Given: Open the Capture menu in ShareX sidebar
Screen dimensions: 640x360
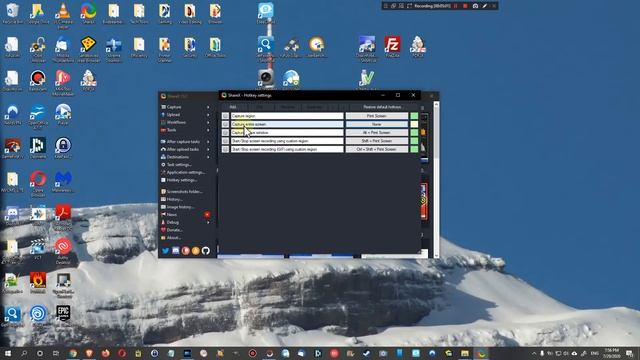Looking at the screenshot, I should click(x=173, y=107).
